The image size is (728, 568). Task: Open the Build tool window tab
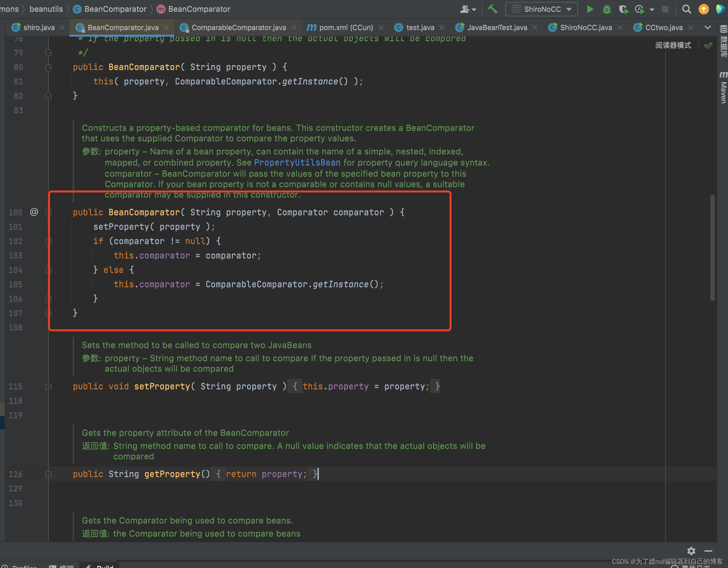[99, 566]
